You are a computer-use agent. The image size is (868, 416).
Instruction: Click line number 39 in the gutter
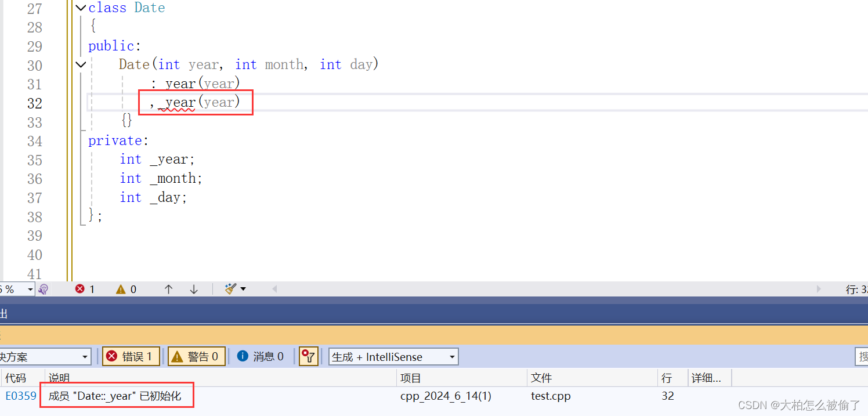pos(35,236)
